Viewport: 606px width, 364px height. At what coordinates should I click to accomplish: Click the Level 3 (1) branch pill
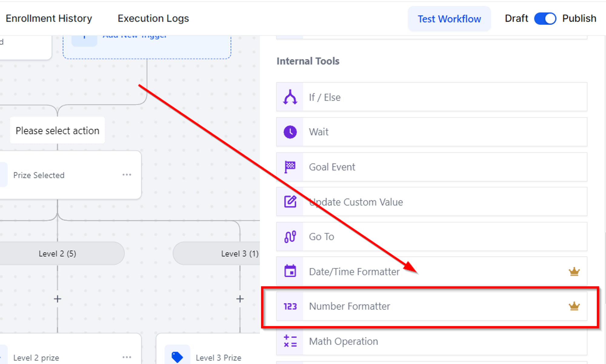(216, 253)
